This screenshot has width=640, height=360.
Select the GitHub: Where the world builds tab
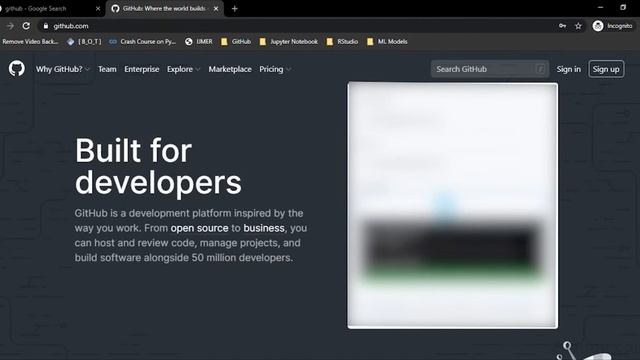(165, 9)
